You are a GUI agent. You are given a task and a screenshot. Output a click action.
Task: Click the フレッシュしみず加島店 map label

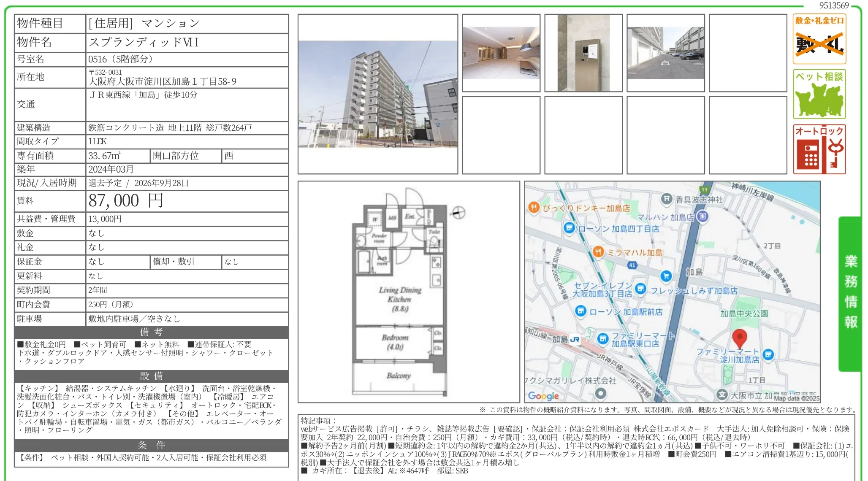pos(694,290)
